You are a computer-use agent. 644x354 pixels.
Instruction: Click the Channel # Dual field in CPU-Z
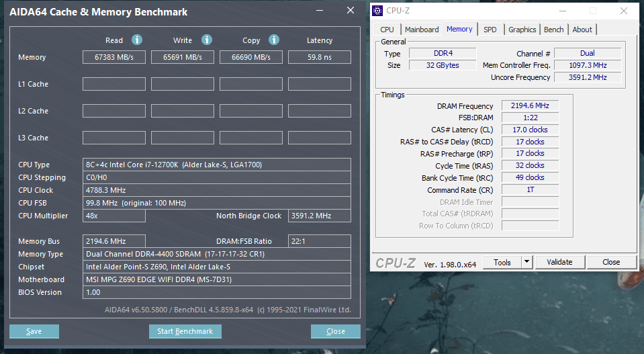click(588, 53)
